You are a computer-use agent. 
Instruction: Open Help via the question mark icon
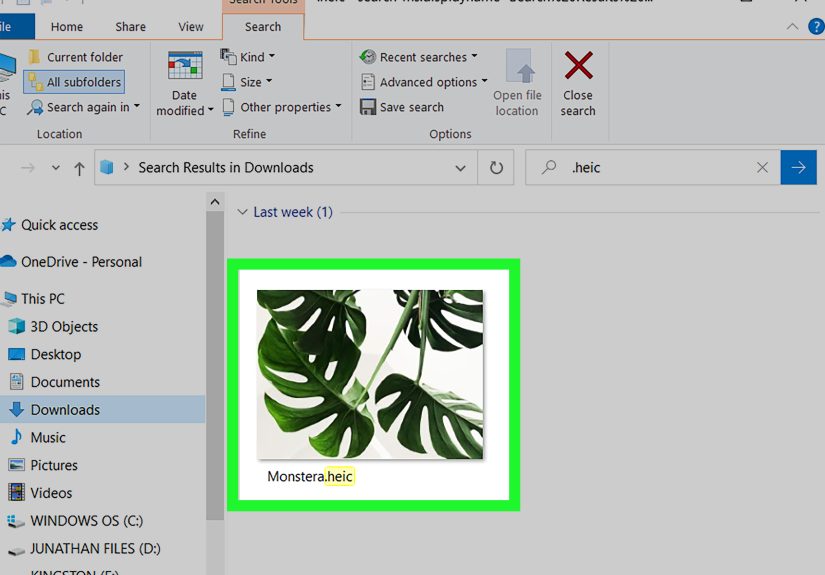(817, 26)
